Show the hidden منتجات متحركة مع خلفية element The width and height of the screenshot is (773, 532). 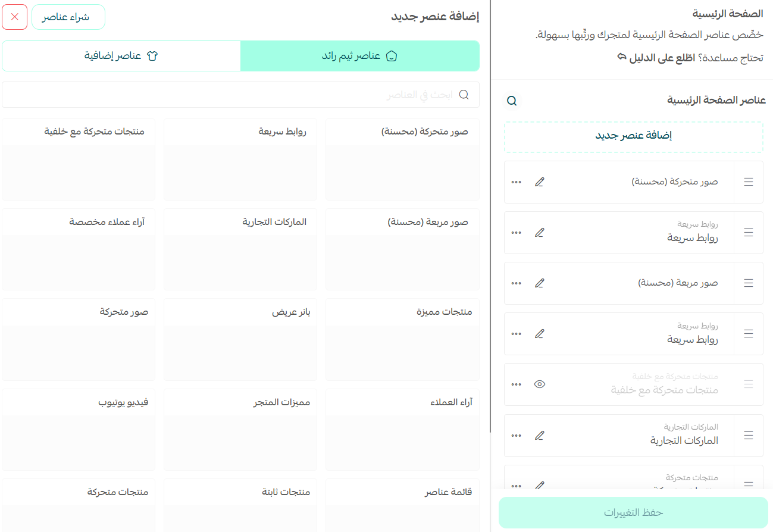(x=539, y=384)
